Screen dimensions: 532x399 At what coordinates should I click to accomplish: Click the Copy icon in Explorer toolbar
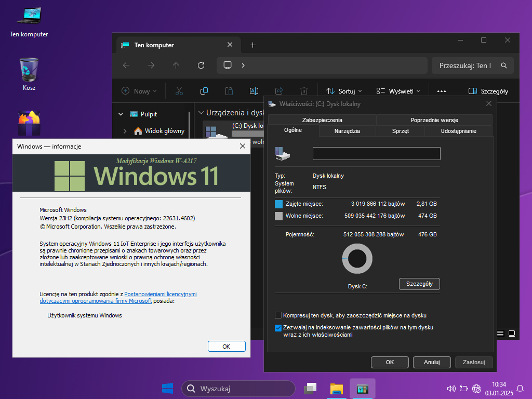[x=204, y=91]
